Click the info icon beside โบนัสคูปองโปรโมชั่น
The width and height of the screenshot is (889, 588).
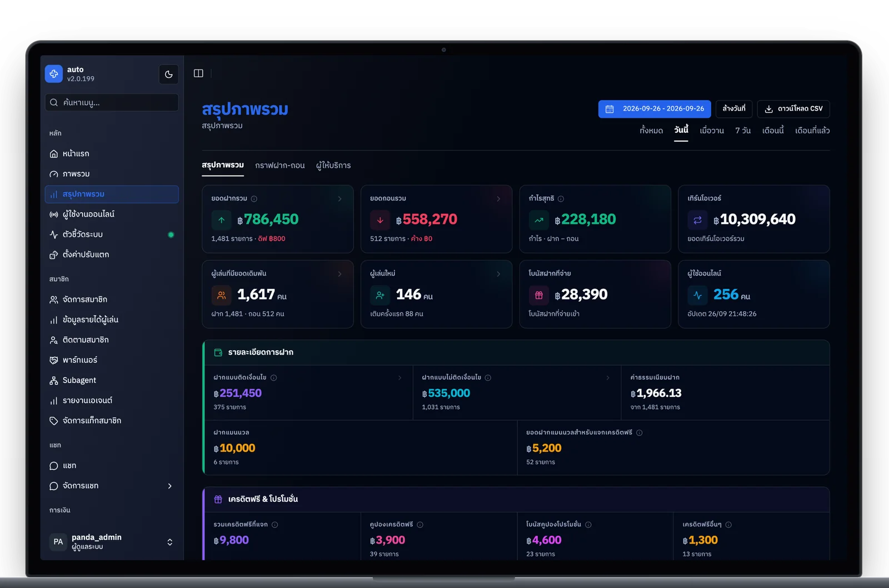[x=588, y=525]
